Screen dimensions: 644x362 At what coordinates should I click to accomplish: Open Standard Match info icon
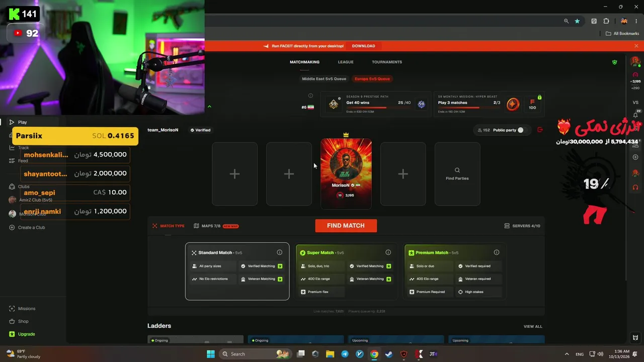(x=279, y=252)
